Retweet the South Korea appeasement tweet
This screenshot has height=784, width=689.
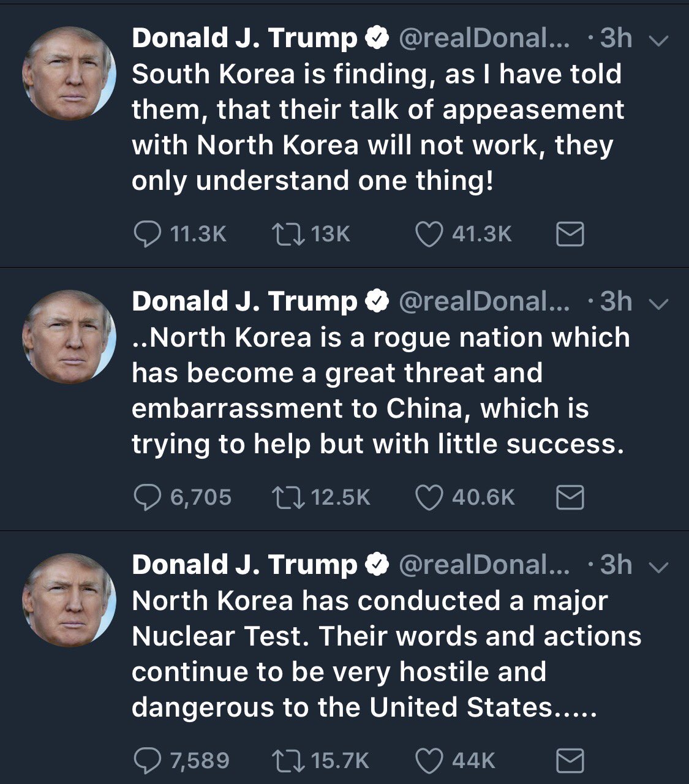(289, 235)
